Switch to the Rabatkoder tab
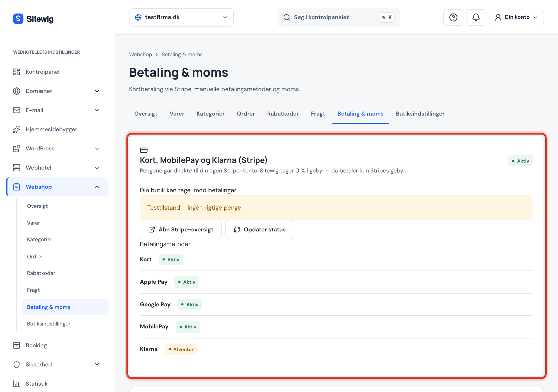This screenshot has width=558, height=392. point(283,114)
